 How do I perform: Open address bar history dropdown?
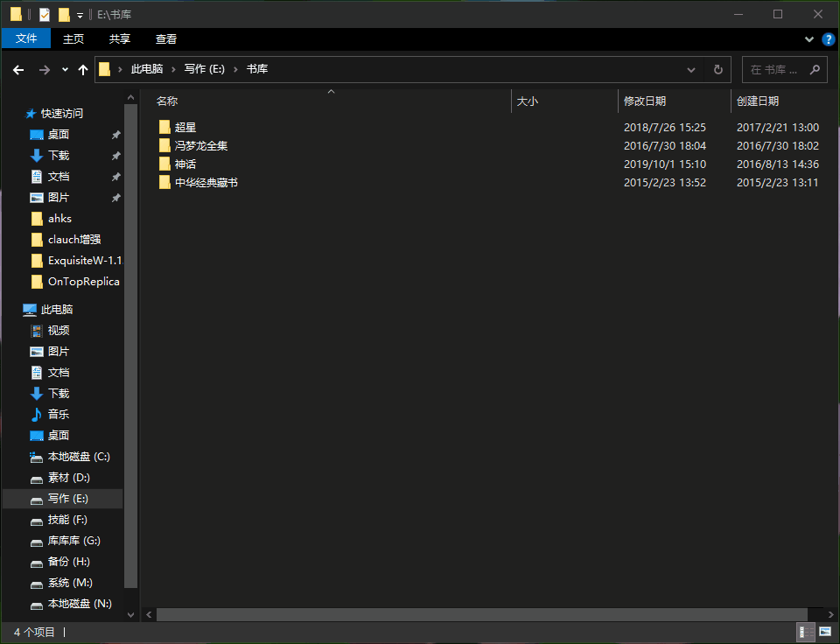tap(691, 70)
